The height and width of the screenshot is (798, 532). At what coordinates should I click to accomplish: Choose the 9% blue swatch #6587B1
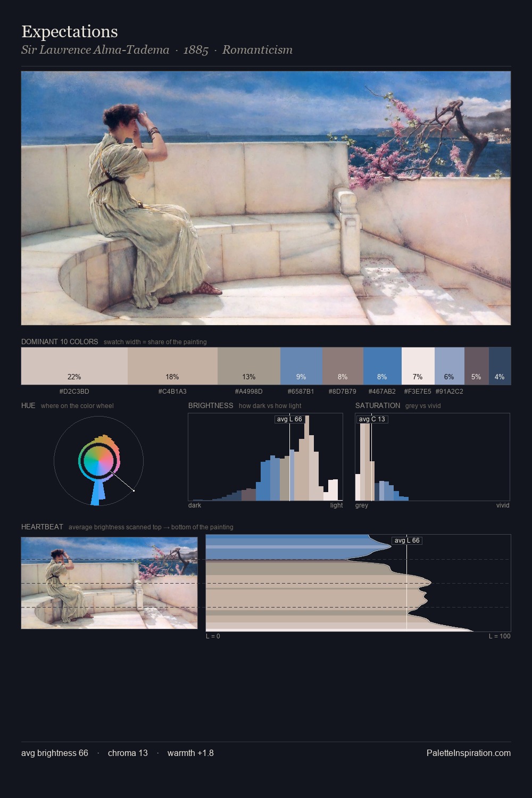301,366
